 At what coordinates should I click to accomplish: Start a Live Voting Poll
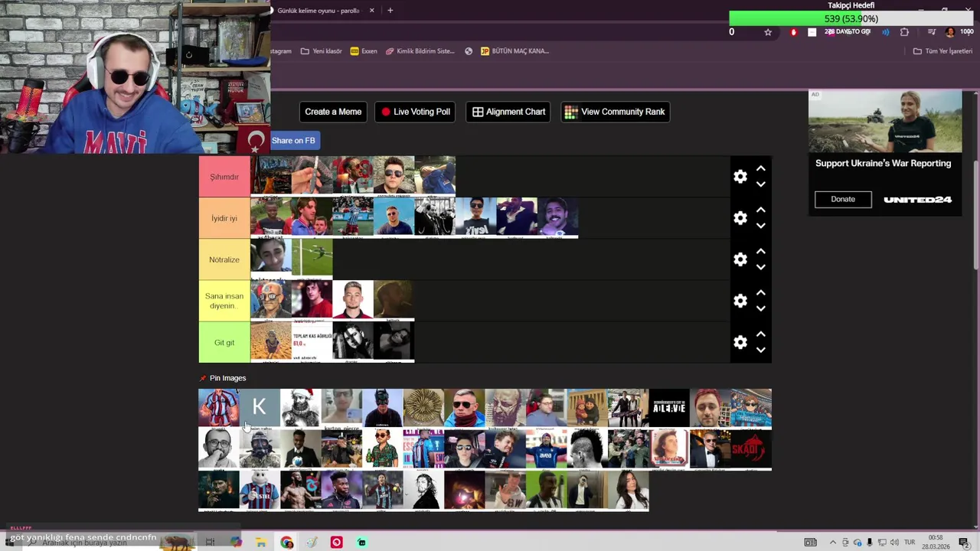(416, 112)
